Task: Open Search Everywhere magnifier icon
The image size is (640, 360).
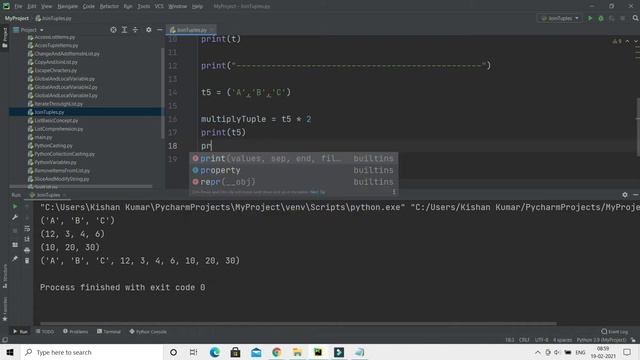Action: (635, 18)
